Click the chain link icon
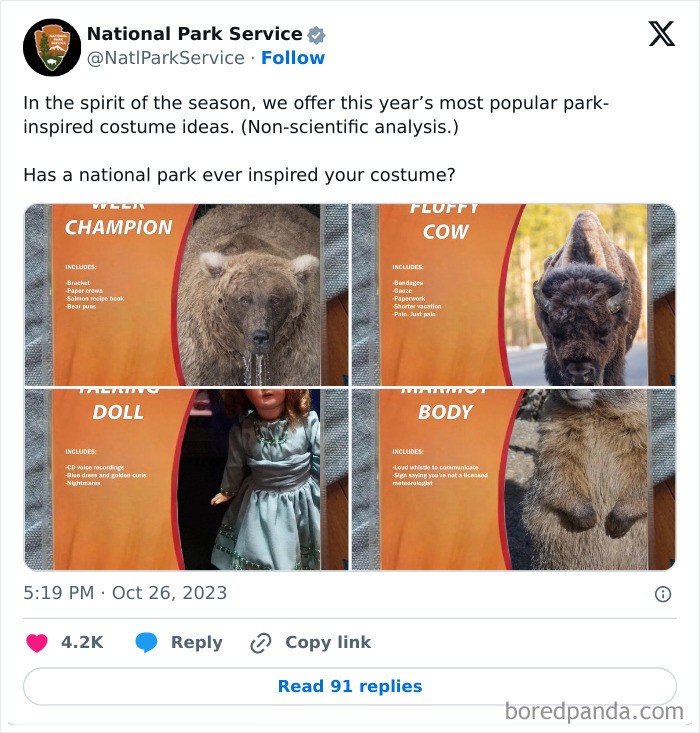The width and height of the screenshot is (700, 733). [x=260, y=643]
